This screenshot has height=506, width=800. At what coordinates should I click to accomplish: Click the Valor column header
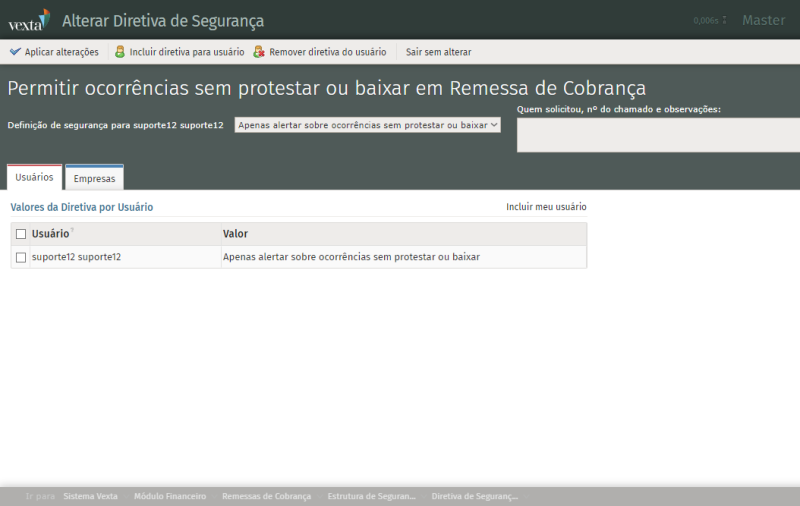tap(236, 234)
